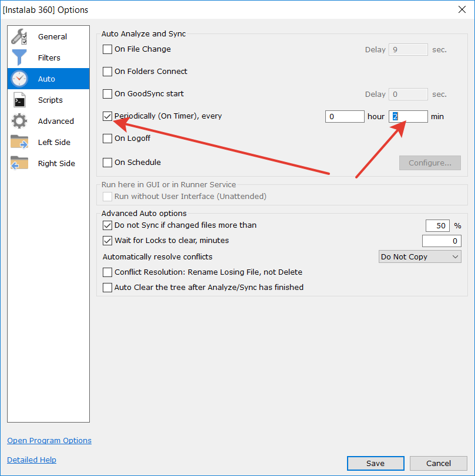Open the General settings page
The height and width of the screenshot is (476, 475).
[x=49, y=37]
